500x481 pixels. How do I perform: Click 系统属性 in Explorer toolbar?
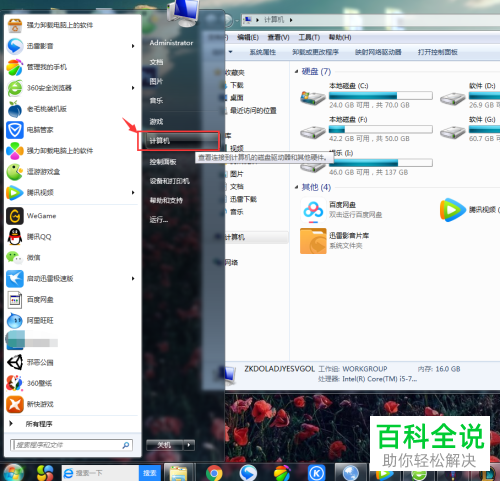click(x=263, y=52)
